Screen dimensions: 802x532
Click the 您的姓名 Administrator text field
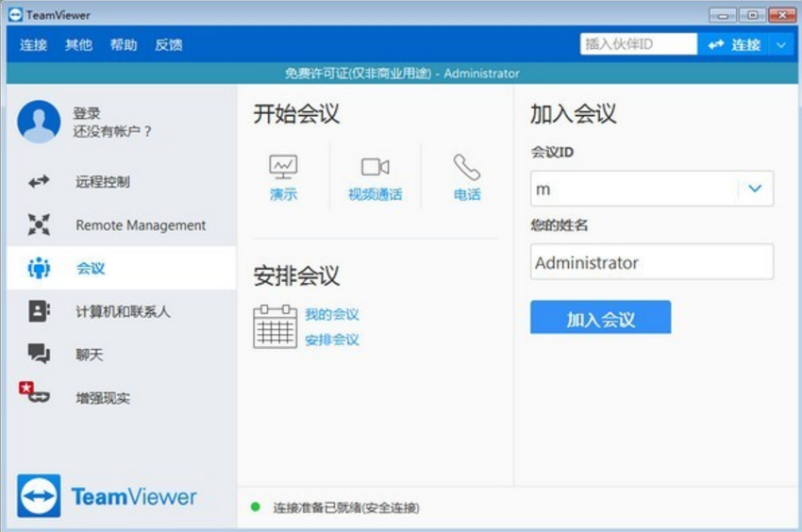(651, 263)
